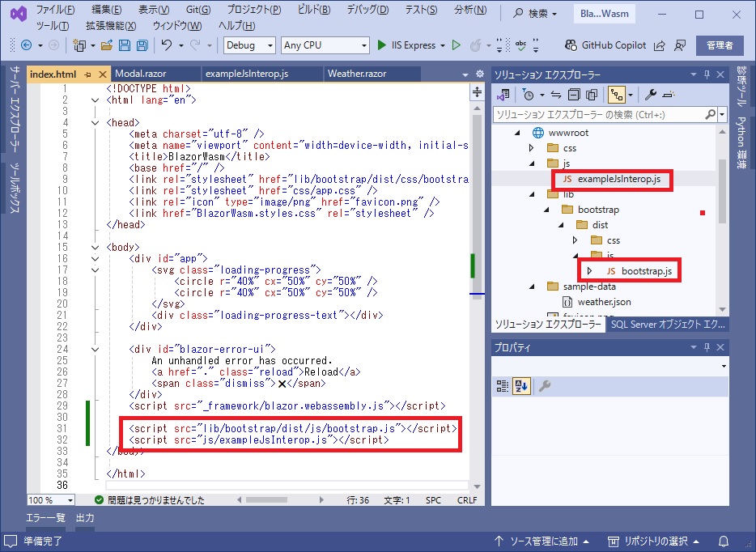The image size is (756, 552).
Task: Click the notifications bell in status bar
Action: click(x=724, y=541)
